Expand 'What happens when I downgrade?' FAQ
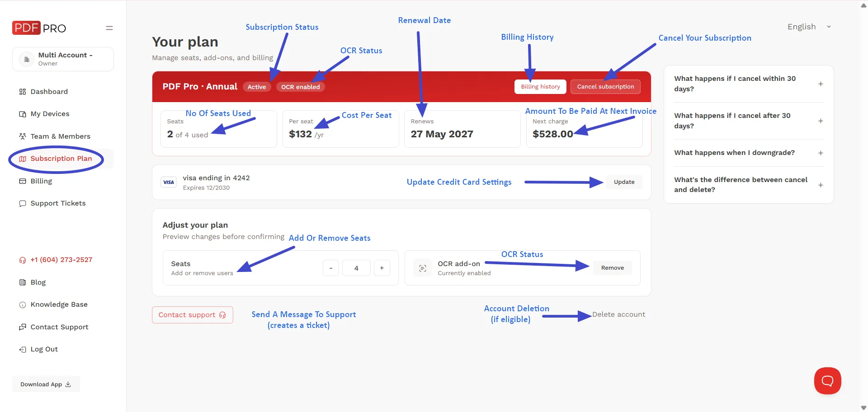This screenshot has height=412, width=868. [749, 153]
